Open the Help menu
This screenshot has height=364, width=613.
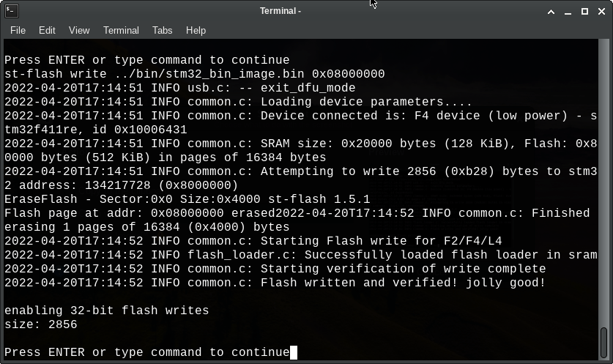click(196, 30)
